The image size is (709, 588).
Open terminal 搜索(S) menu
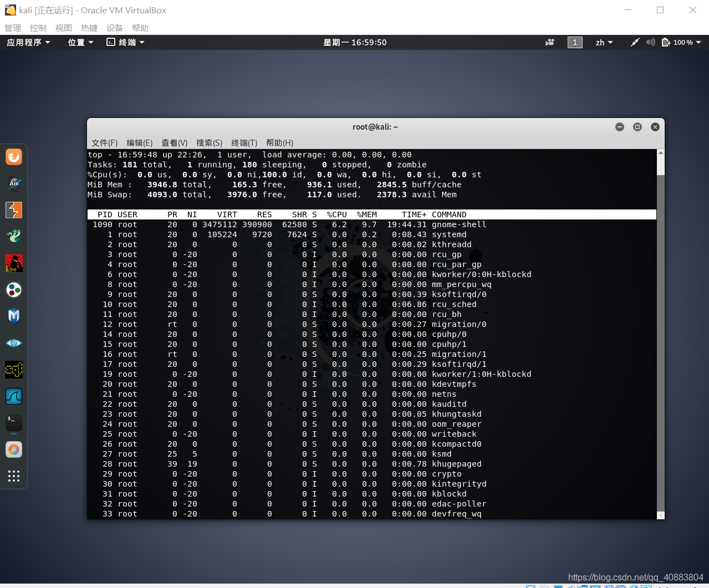coord(210,142)
